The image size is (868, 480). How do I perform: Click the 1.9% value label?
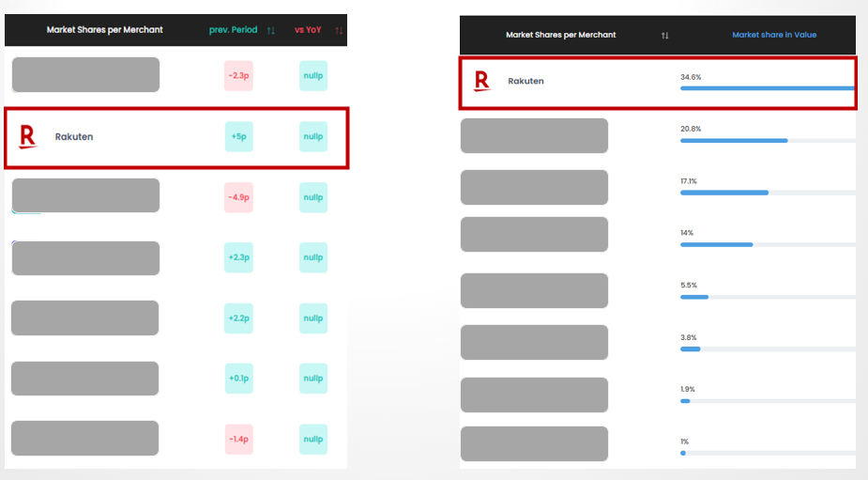tap(688, 389)
